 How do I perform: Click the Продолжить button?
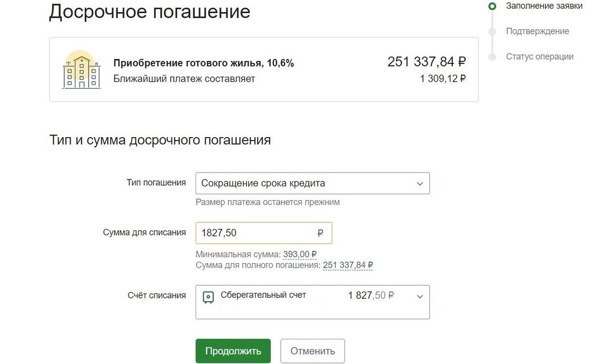[x=233, y=350]
